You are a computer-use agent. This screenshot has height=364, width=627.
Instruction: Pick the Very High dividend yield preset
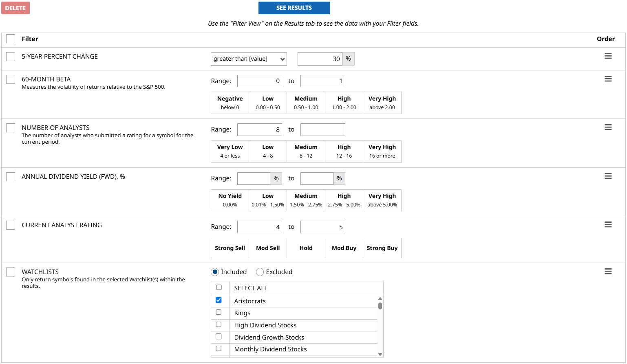[382, 200]
